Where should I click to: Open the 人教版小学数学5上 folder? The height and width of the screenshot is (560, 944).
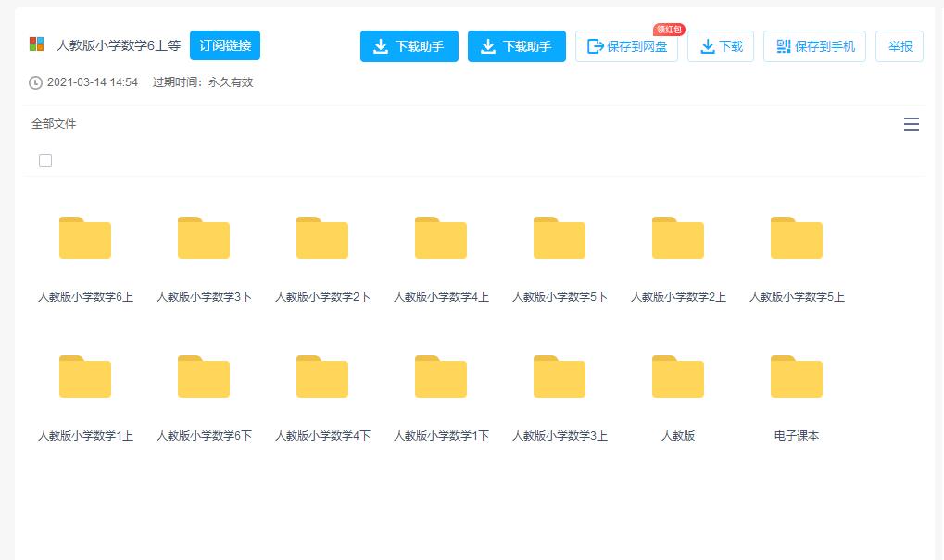coord(796,239)
